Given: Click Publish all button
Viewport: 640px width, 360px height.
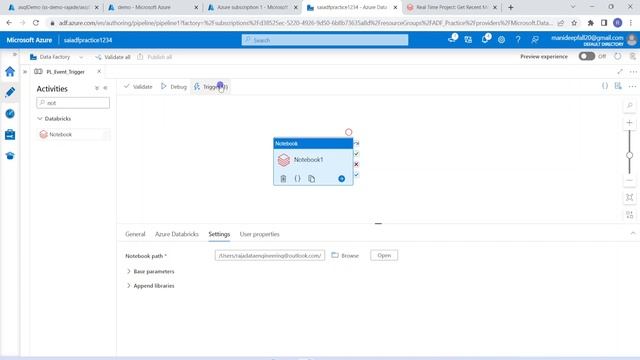Looking at the screenshot, I should pos(155,57).
